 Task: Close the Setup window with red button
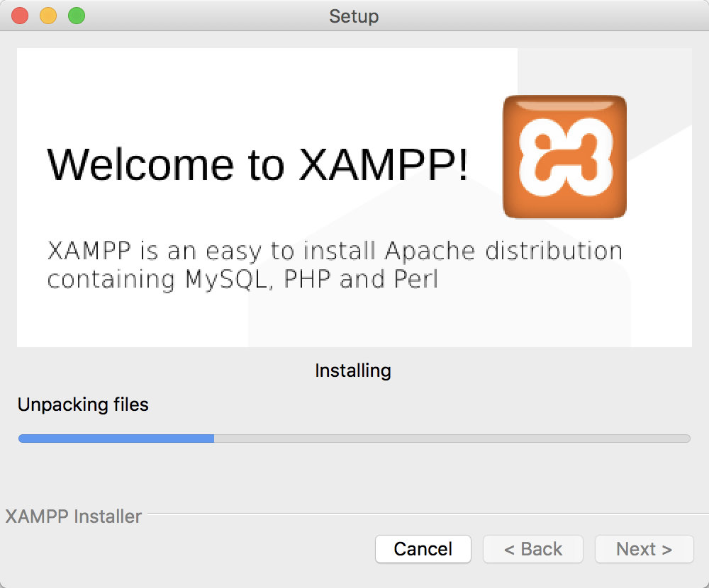[x=20, y=16]
